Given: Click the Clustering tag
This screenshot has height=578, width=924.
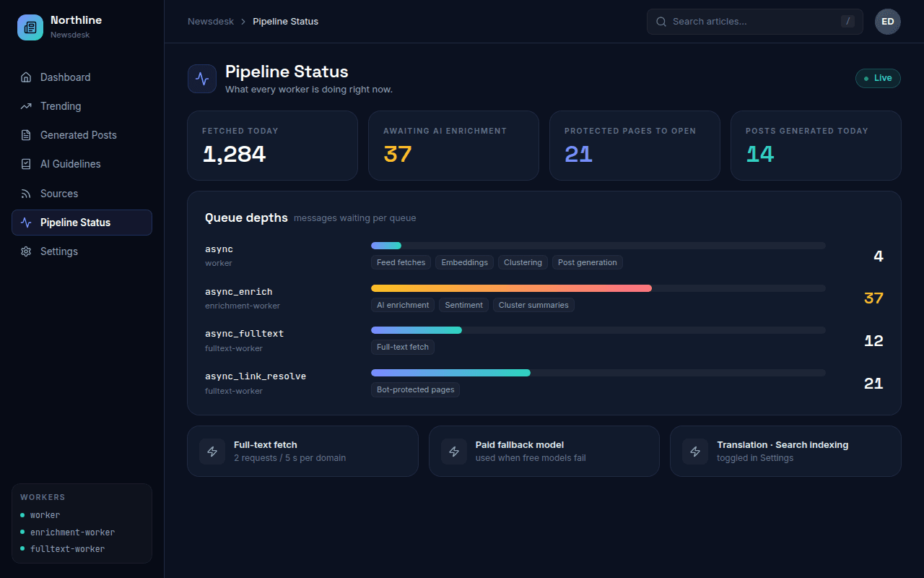Looking at the screenshot, I should [x=523, y=262].
